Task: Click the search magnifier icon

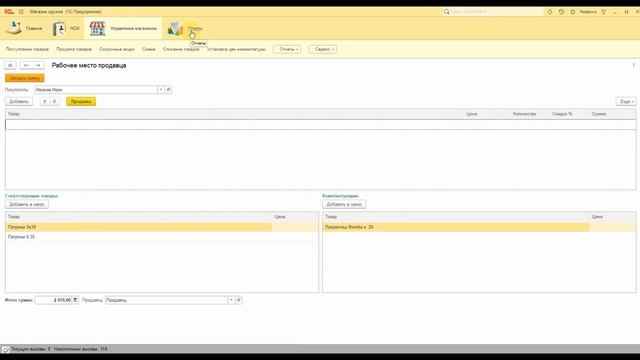Action: (447, 12)
